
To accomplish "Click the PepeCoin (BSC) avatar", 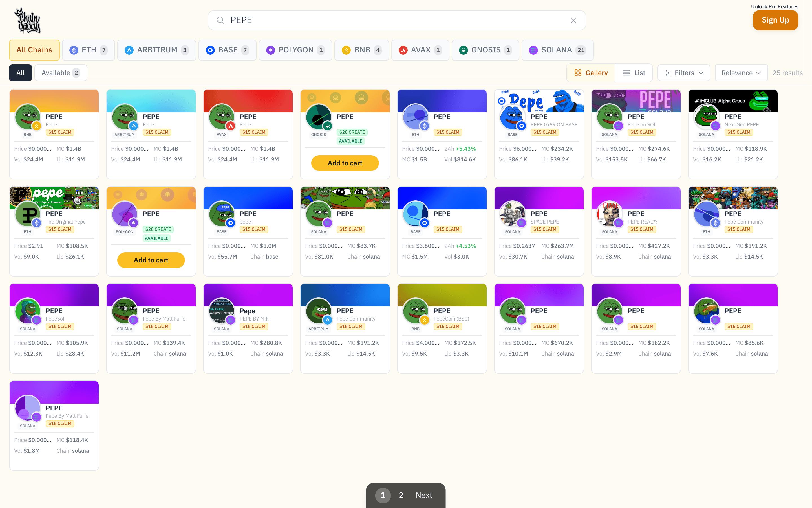I will pos(415,311).
